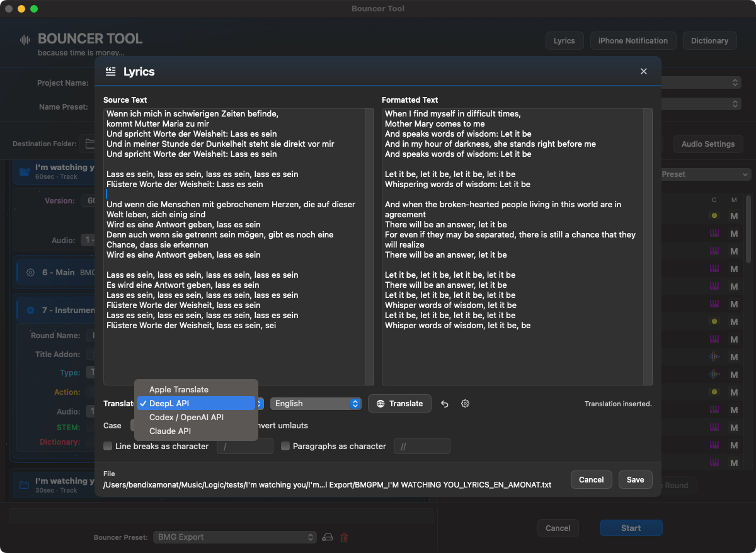756x553 pixels.
Task: Click the Bouncer Tool waveform logo
Action: (25, 40)
